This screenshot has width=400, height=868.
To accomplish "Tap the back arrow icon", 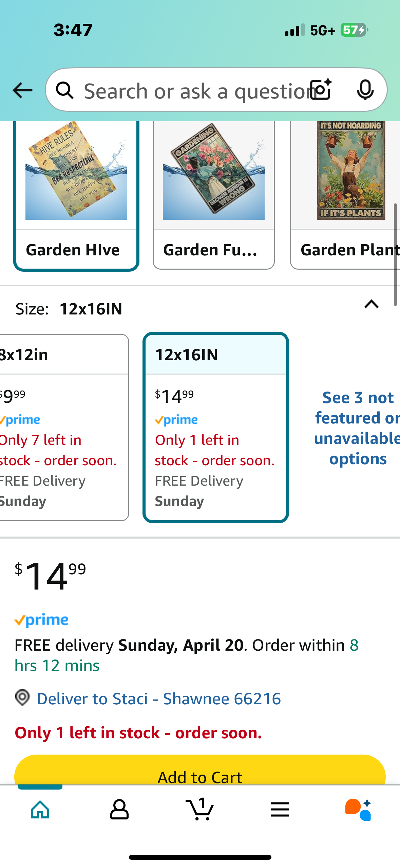I will 22,90.
